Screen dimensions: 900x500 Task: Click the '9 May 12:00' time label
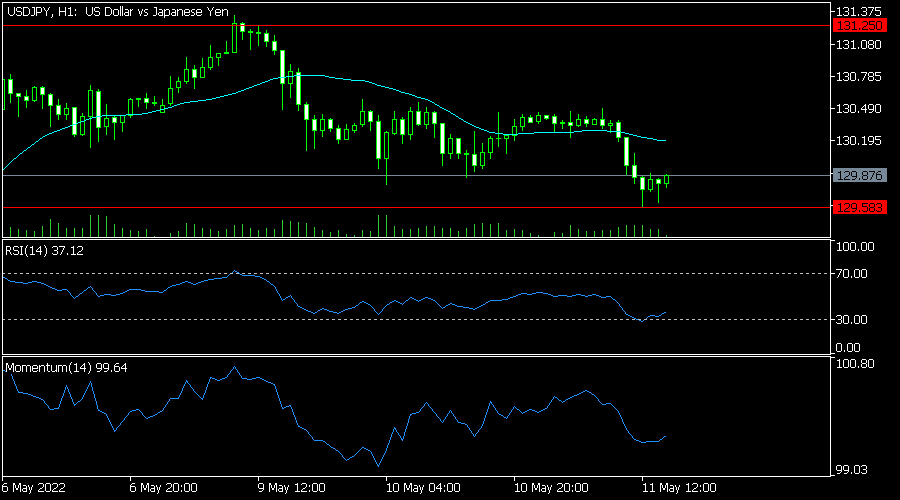(292, 488)
